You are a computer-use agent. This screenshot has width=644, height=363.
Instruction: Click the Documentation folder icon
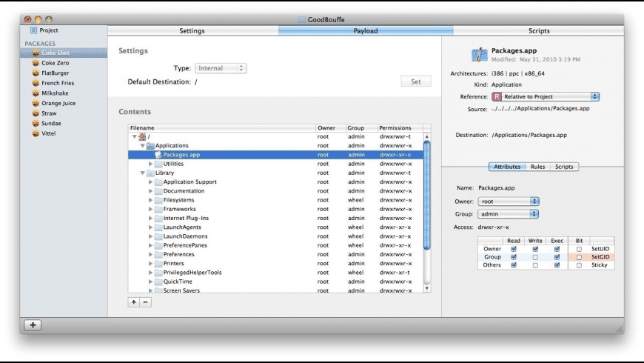pos(157,191)
